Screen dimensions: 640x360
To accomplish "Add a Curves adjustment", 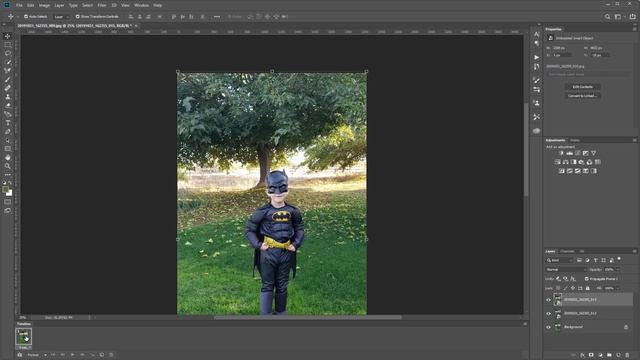I will tap(578, 153).
